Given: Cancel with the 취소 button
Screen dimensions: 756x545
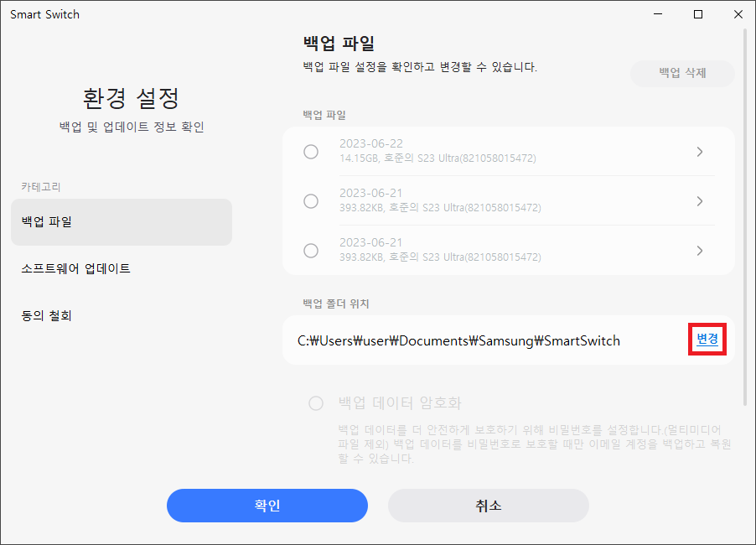Looking at the screenshot, I should [x=489, y=506].
